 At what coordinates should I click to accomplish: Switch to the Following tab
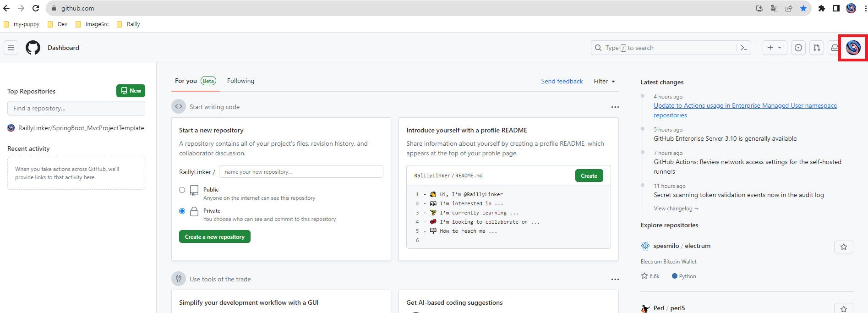point(240,81)
